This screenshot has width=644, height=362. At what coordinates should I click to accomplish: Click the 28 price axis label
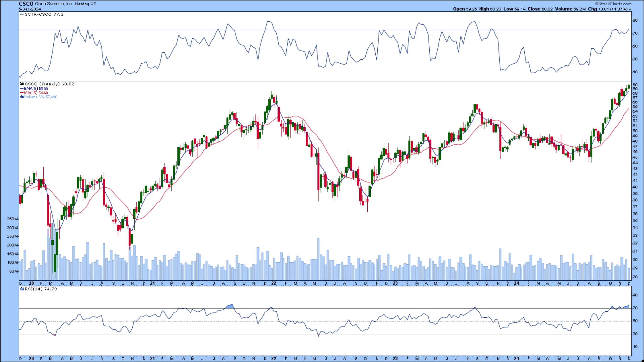[635, 277]
